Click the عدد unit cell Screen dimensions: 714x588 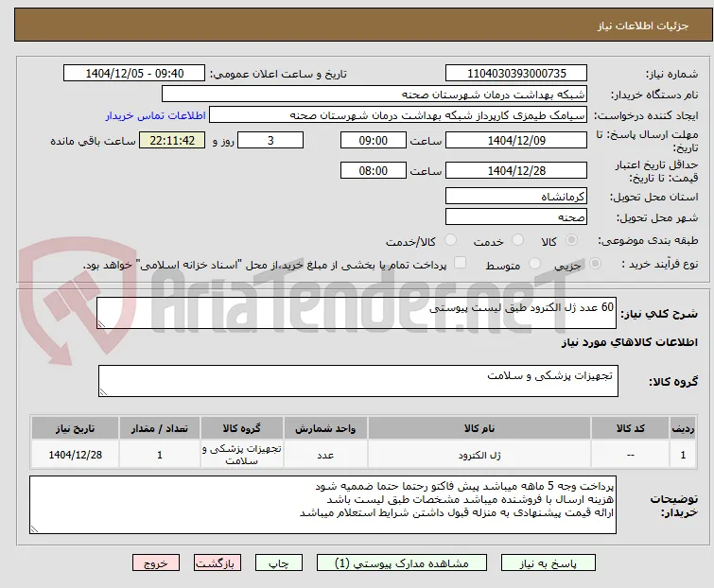[325, 455]
